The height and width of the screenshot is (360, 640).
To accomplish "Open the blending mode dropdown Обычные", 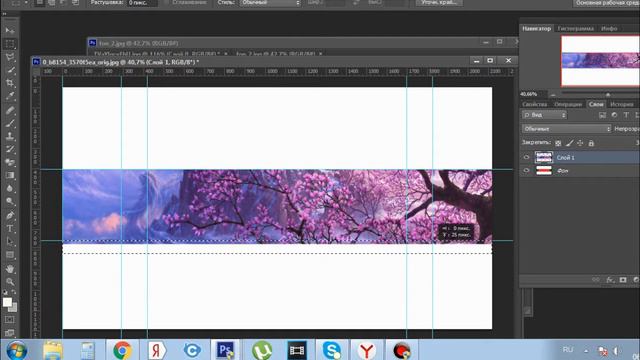I will coord(567,129).
